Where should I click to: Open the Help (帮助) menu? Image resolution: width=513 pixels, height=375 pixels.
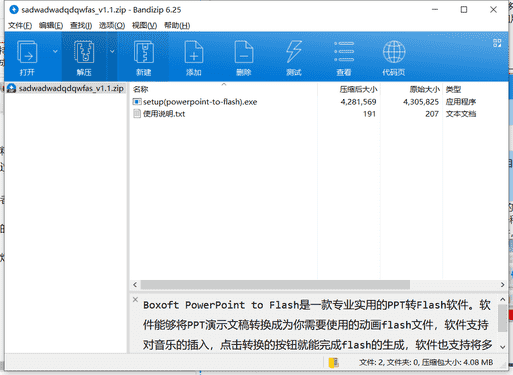(x=177, y=26)
